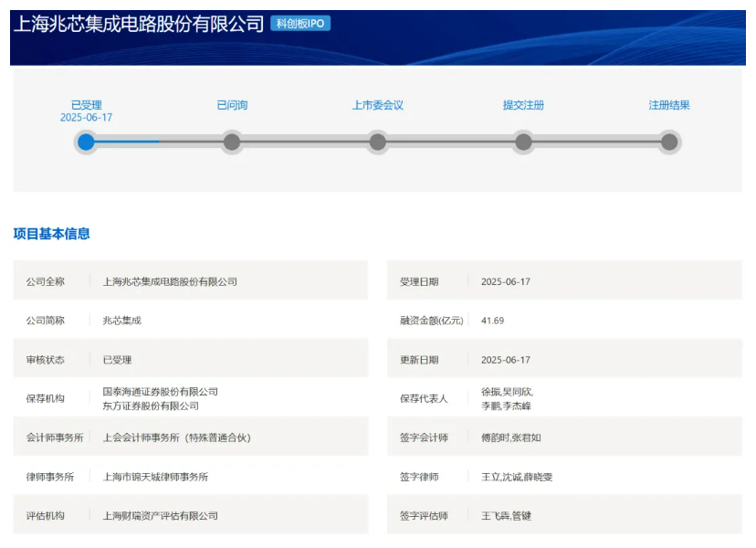Click the 签字律师 field label
This screenshot has width=756, height=548.
pos(419,477)
